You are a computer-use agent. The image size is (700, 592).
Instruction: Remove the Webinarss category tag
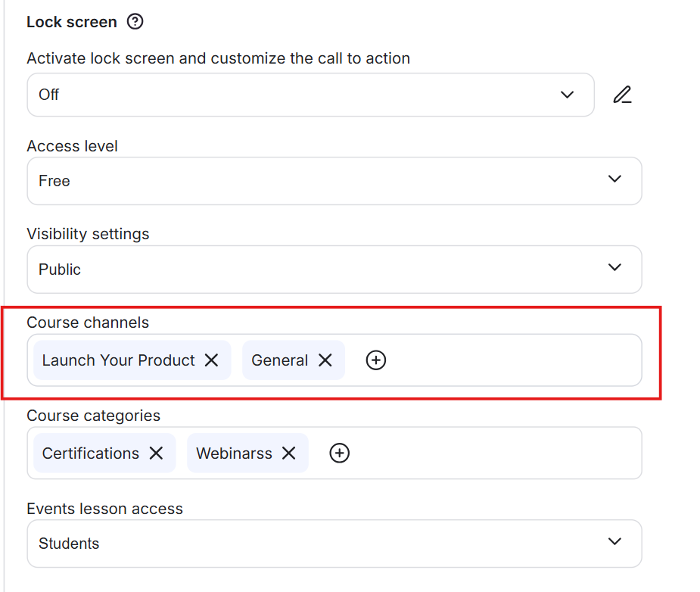(289, 453)
